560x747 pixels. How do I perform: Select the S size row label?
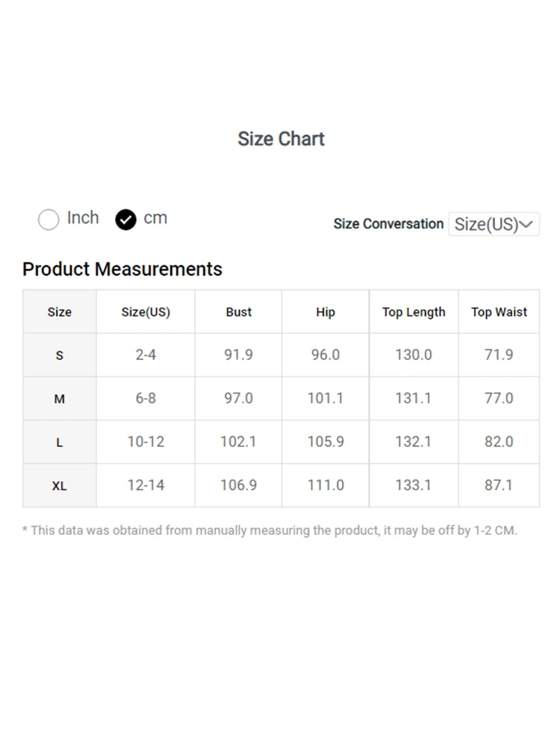pos(60,356)
